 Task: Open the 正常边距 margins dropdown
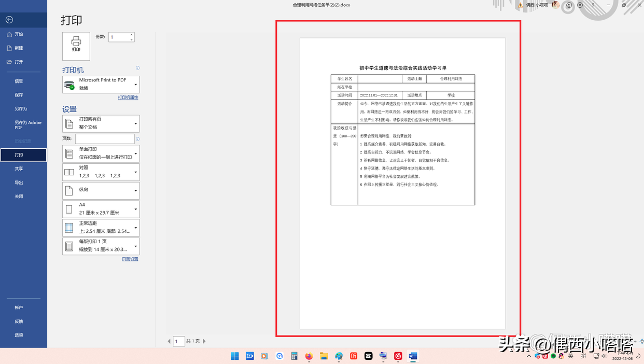[x=101, y=228]
